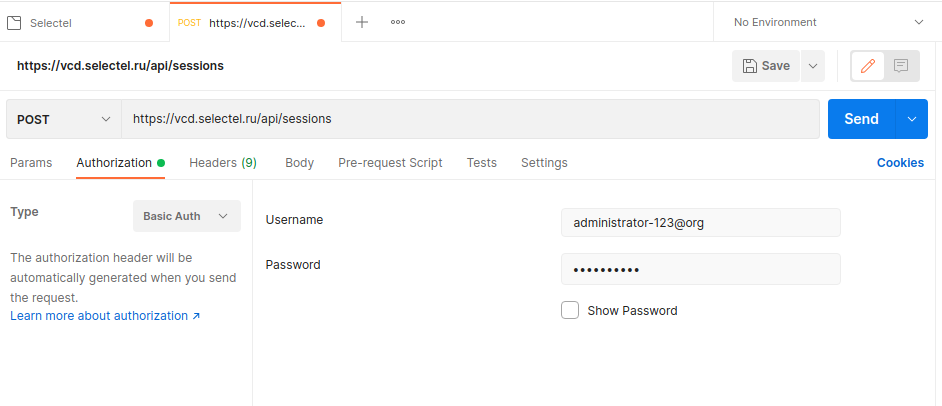Viewport: 942px width, 406px height.
Task: Click the request URL input field
Action: (470, 119)
